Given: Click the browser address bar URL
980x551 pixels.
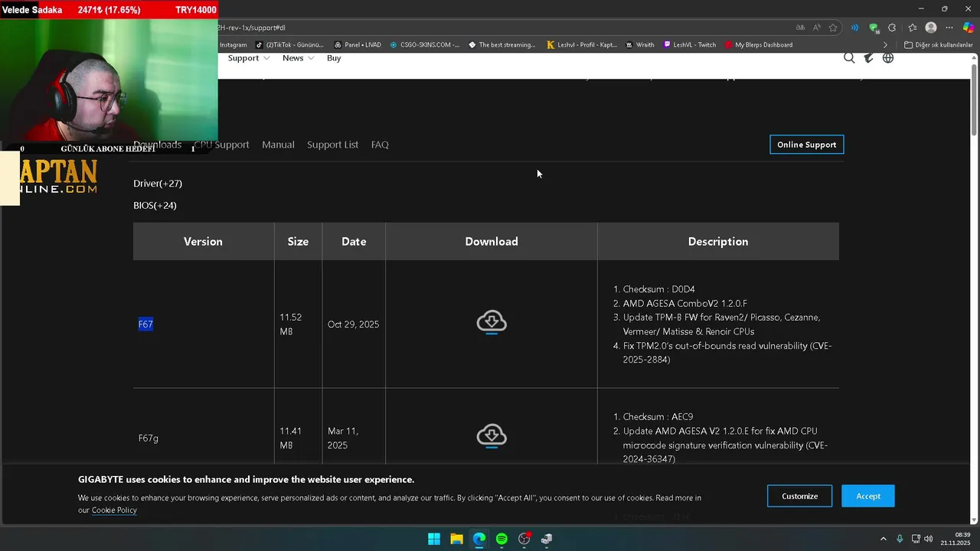Looking at the screenshot, I should tap(251, 28).
